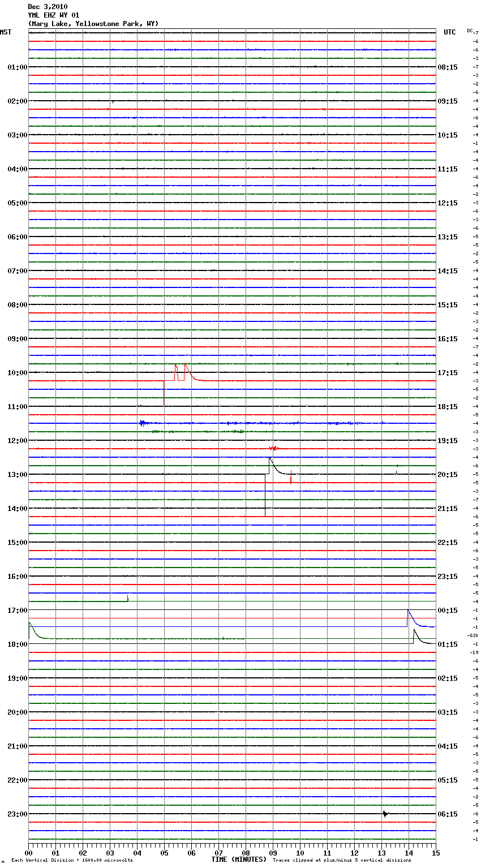481x868 pixels.
Task: Select the 02:00 MST time label
Action: pos(18,101)
